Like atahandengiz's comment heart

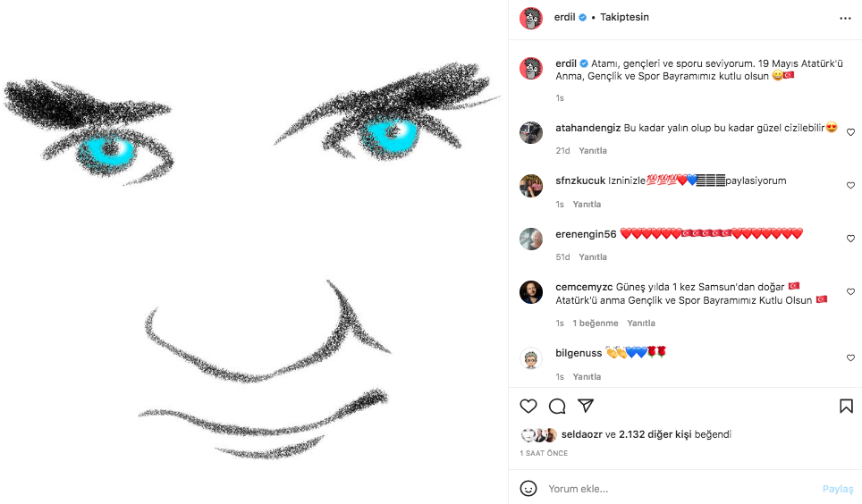tap(850, 132)
